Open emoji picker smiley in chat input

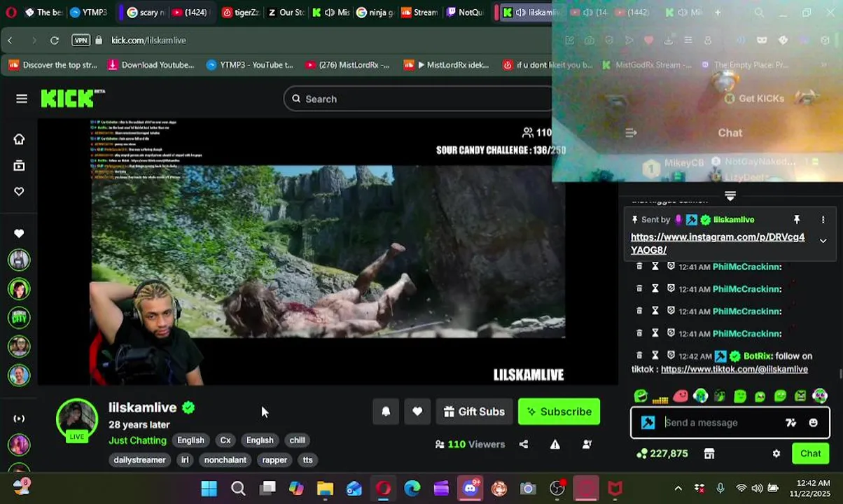[x=813, y=423]
